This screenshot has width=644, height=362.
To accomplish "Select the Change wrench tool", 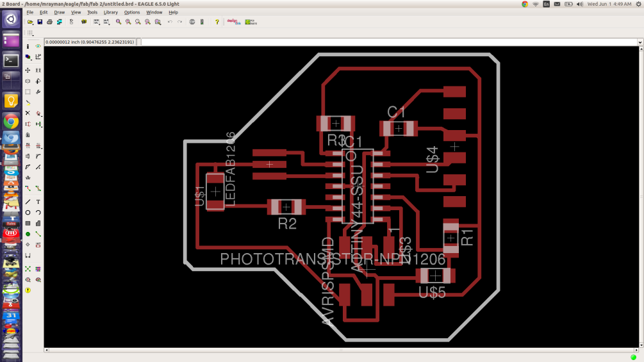I will [x=38, y=92].
